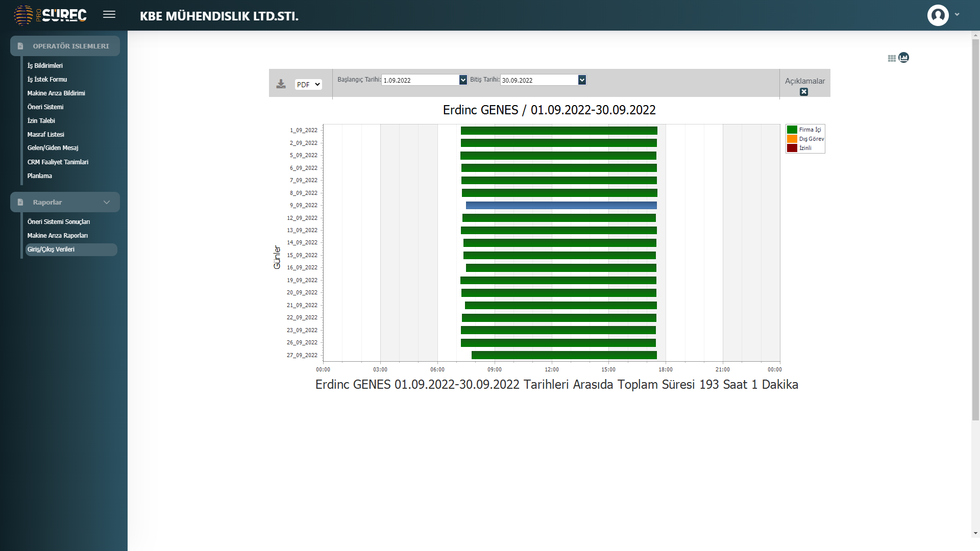This screenshot has width=980, height=551.
Task: Click the green bar for 16_09_2022
Action: 561,268
